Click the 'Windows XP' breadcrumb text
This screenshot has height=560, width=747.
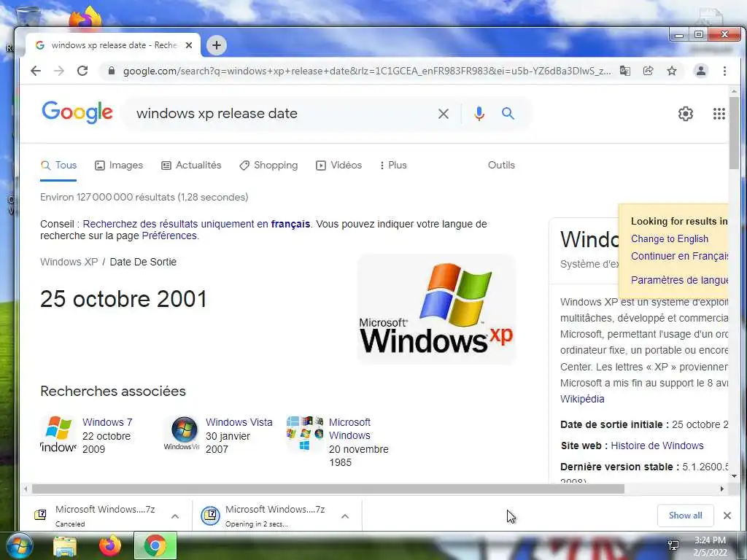click(x=69, y=262)
